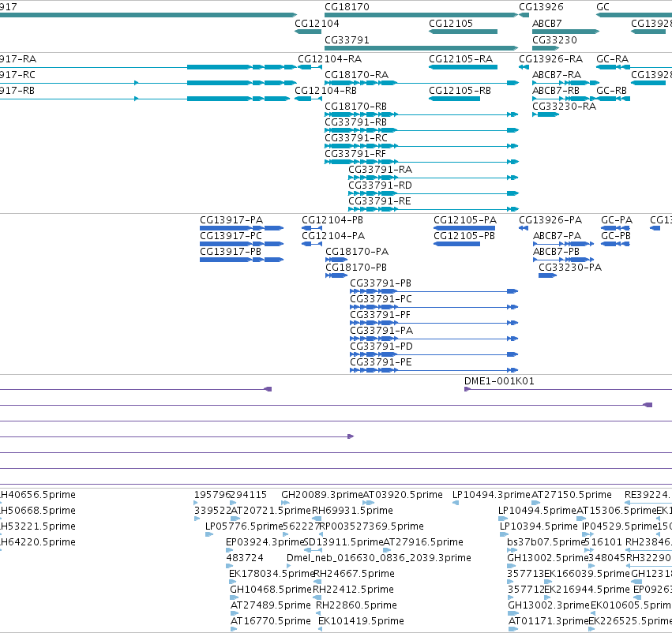Open protein CG12105-PA label

click(465, 219)
